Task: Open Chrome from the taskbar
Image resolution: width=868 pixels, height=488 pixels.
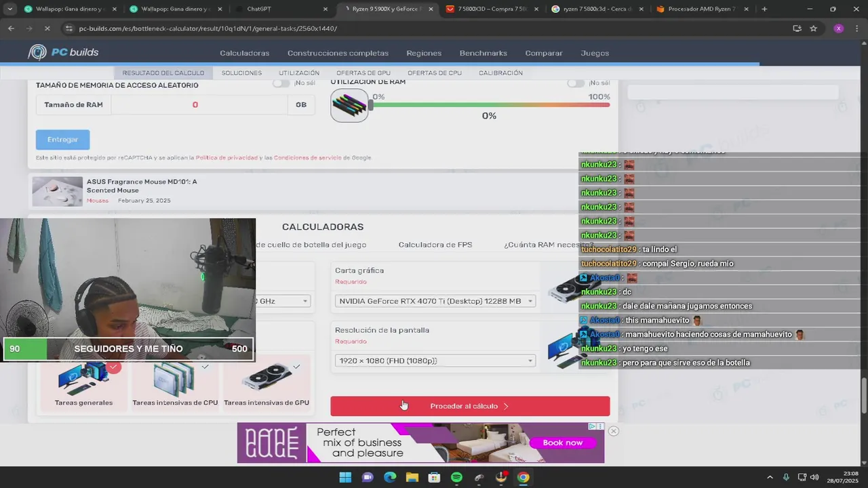Action: coord(523,477)
